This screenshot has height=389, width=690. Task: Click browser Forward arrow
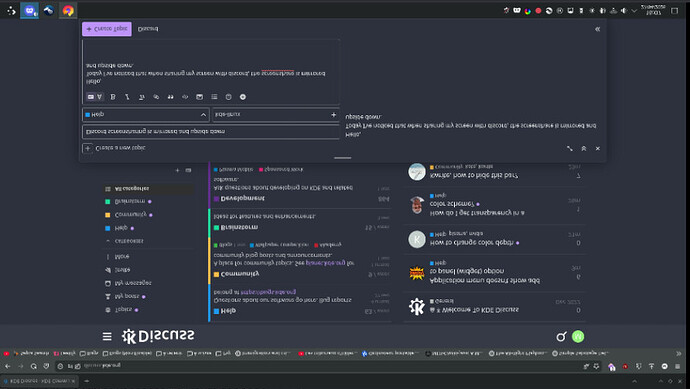point(21,366)
